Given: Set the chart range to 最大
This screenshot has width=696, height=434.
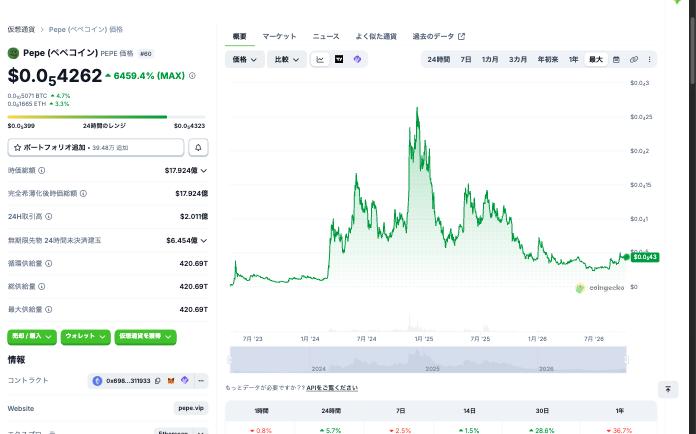Looking at the screenshot, I should pyautogui.click(x=596, y=59).
